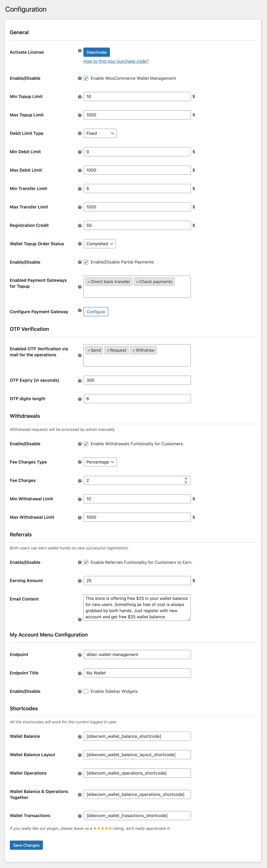The width and height of the screenshot is (267, 868).
Task: Disable WooCommerce Wallet Management
Action: 86,78
